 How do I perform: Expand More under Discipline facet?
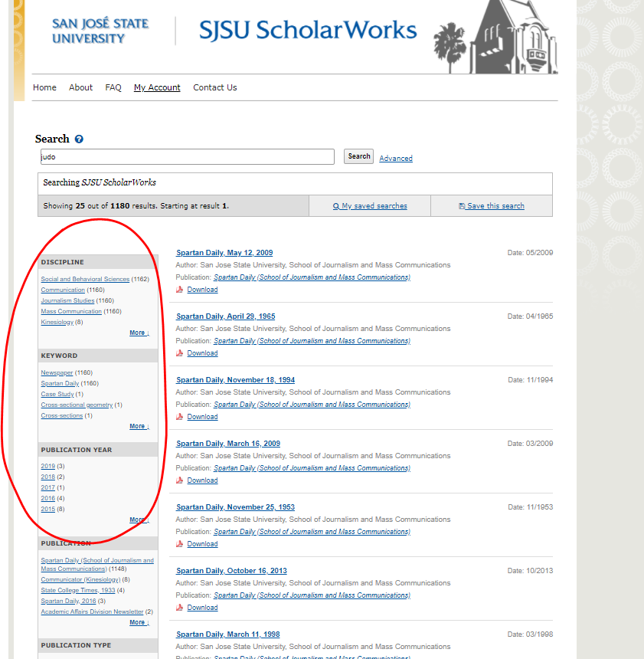point(139,333)
